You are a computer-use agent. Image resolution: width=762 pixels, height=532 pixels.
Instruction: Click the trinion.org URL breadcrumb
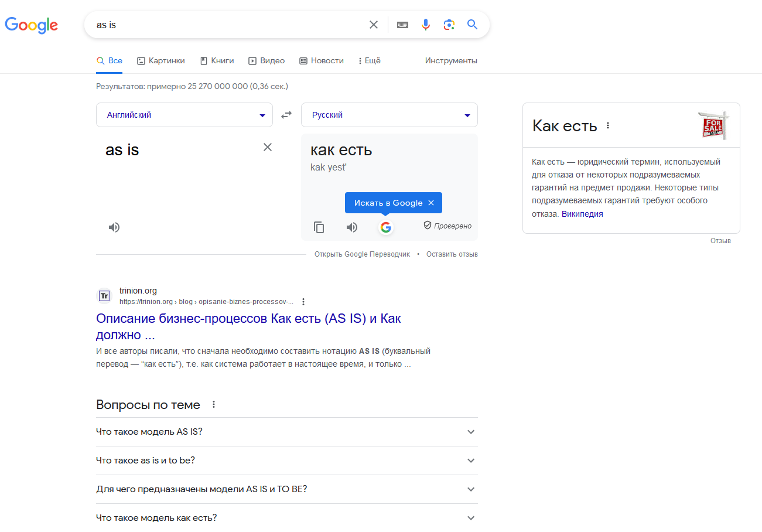206,302
